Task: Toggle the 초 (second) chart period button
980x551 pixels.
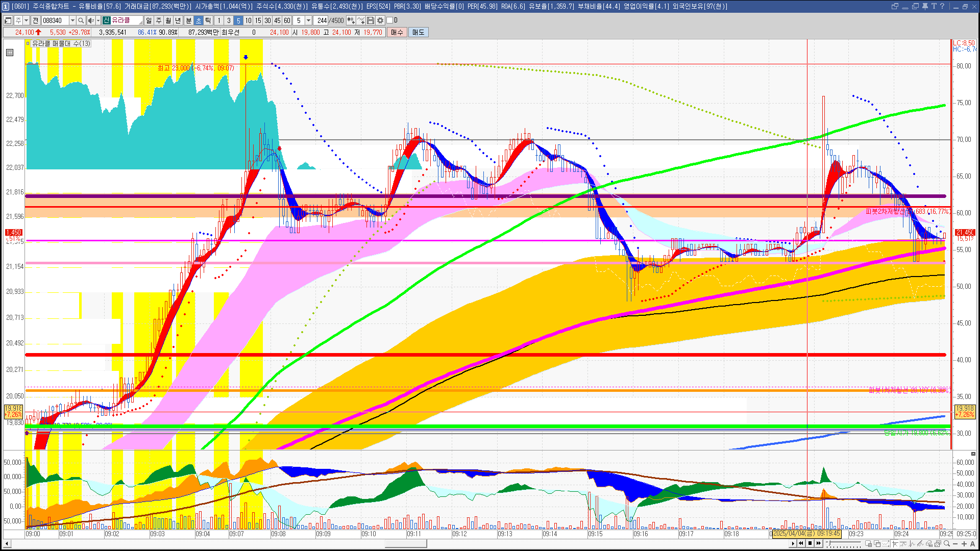Action: pos(199,20)
